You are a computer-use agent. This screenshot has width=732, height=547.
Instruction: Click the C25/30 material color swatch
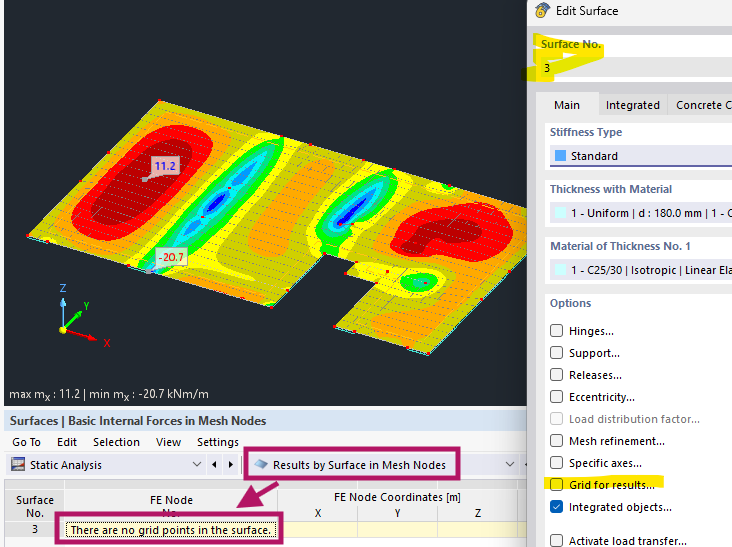point(560,270)
